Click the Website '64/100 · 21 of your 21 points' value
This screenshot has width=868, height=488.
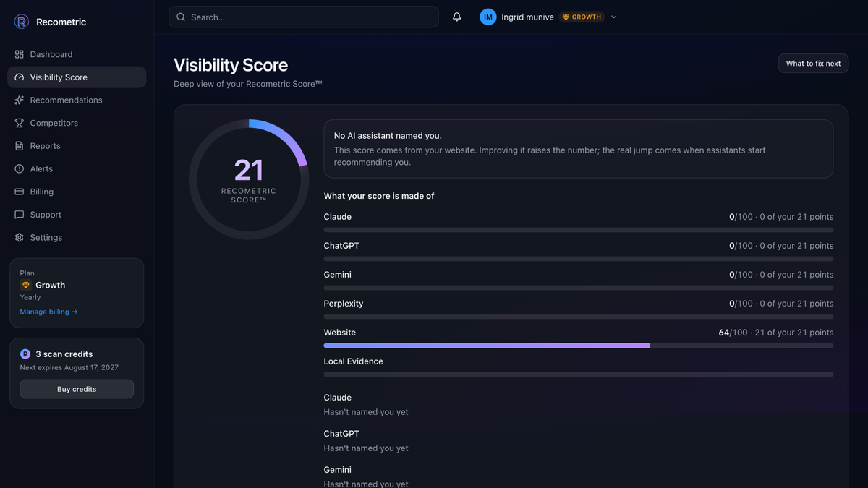coord(776,333)
